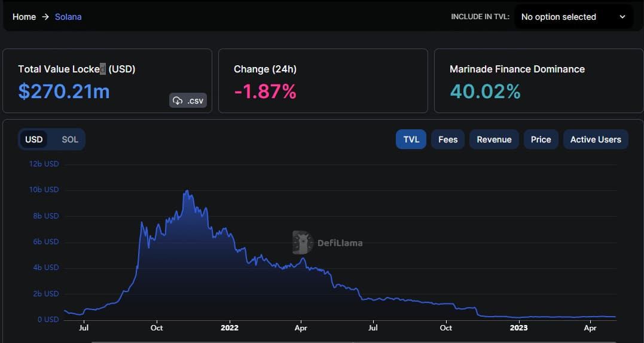The height and width of the screenshot is (343, 644).
Task: Click the DefiLlama logo watermark on the chart
Action: click(327, 242)
